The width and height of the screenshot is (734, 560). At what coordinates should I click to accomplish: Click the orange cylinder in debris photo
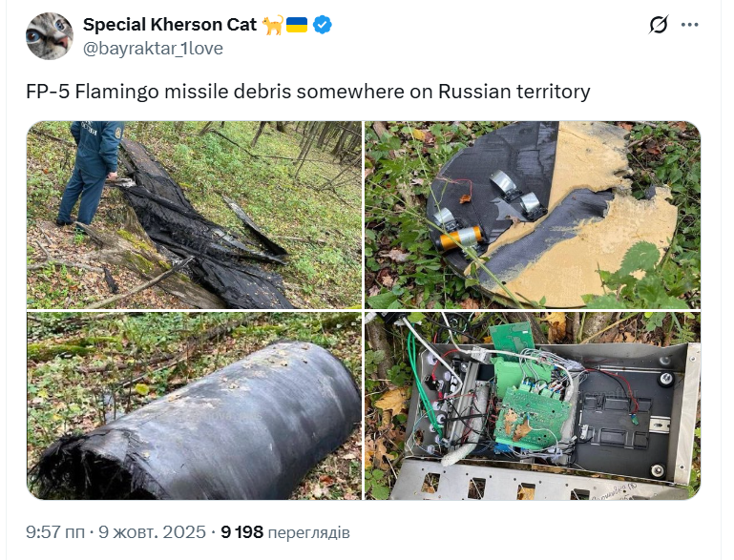(461, 238)
